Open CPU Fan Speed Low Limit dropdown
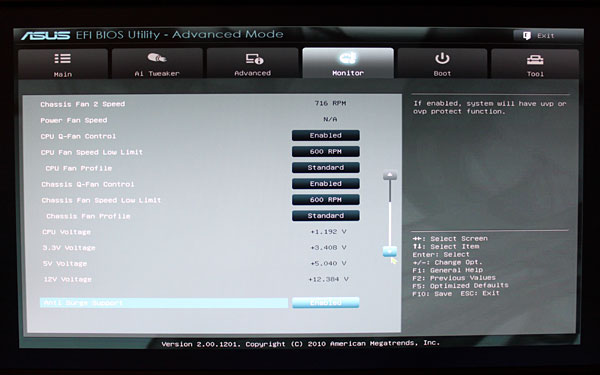The width and height of the screenshot is (600, 375). [326, 152]
